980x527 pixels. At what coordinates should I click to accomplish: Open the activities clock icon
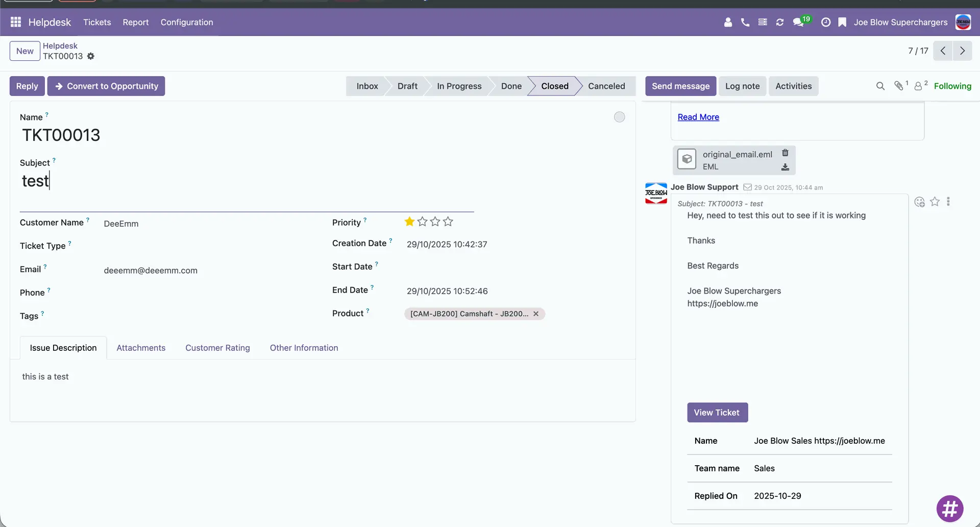[826, 22]
